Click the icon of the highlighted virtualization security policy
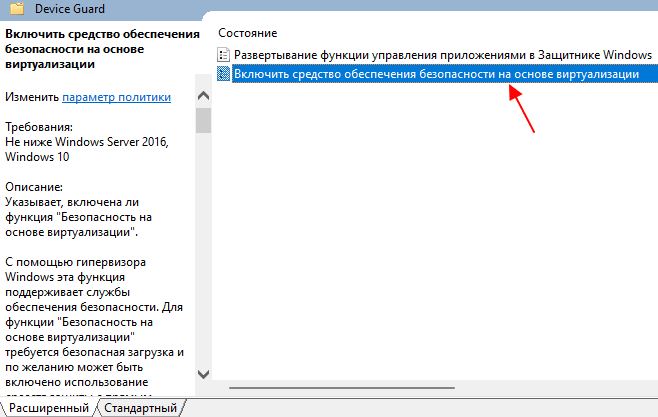The width and height of the screenshot is (658, 417). [x=223, y=74]
